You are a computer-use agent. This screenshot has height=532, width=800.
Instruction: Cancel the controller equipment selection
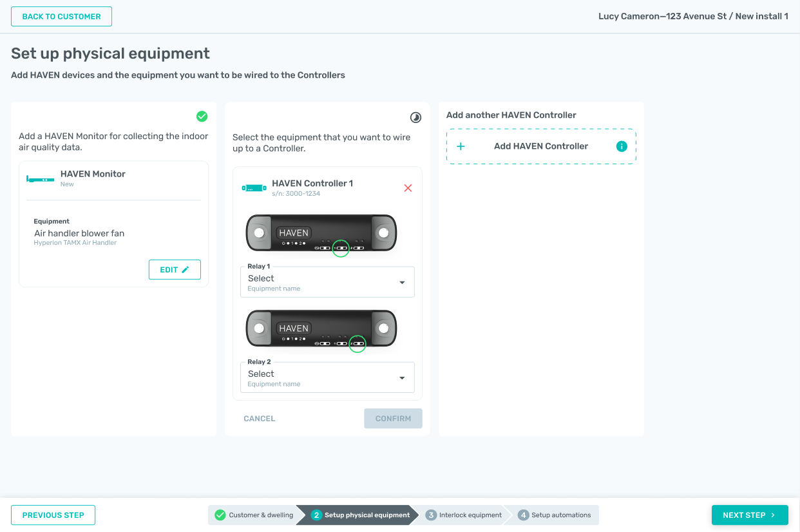(260, 419)
